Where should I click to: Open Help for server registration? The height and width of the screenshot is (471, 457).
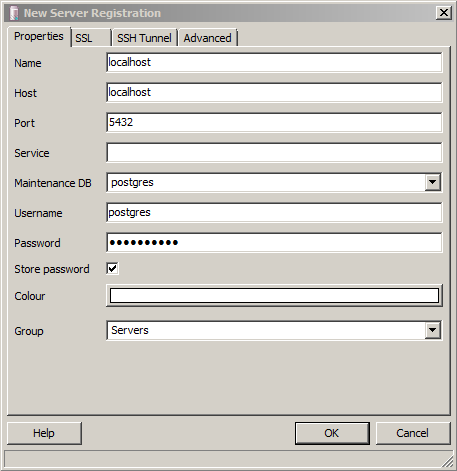click(44, 433)
